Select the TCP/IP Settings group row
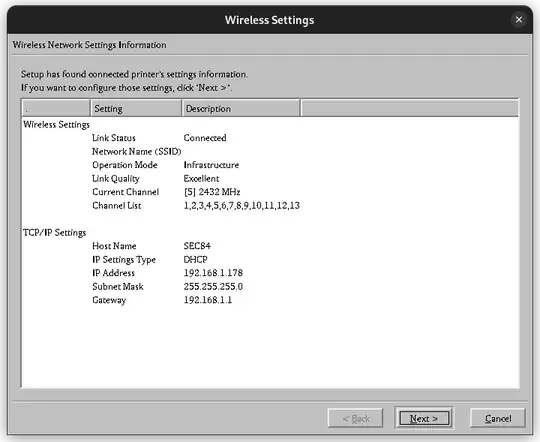The image size is (540, 442). 54,233
